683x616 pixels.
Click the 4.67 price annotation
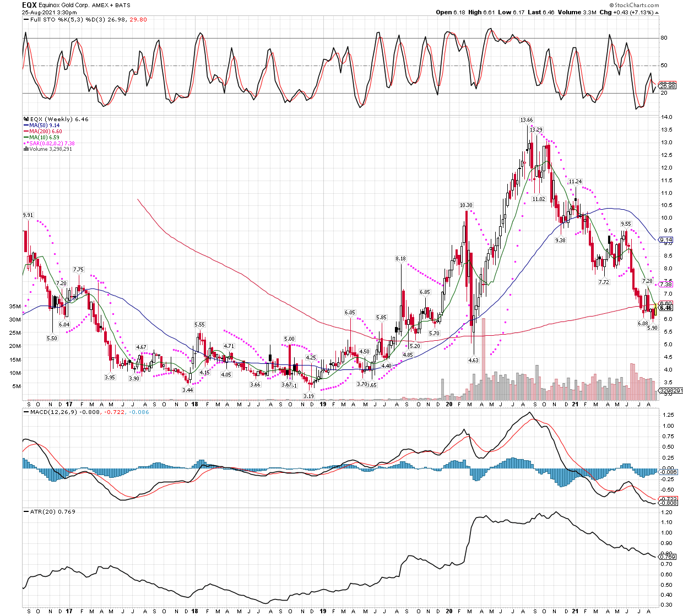(x=142, y=348)
